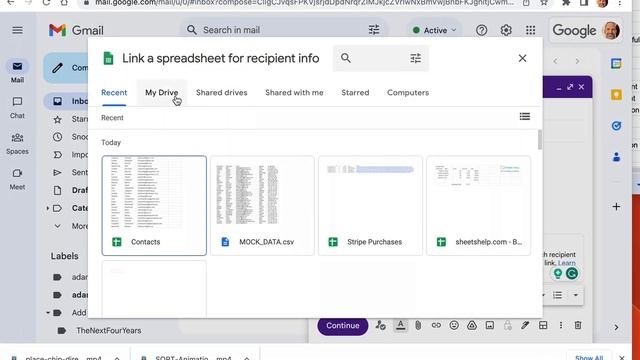Viewport: 640px width, 360px height.
Task: Toggle mail merge icon beside Continue
Action: 380,325
